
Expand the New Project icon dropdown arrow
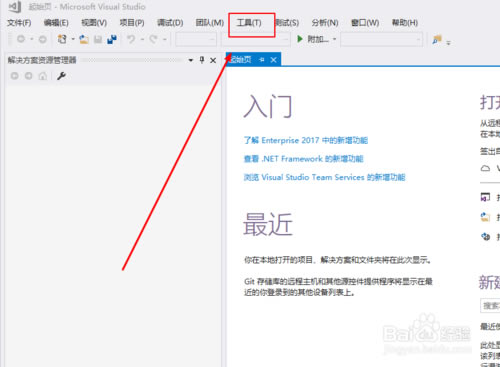pos(73,39)
